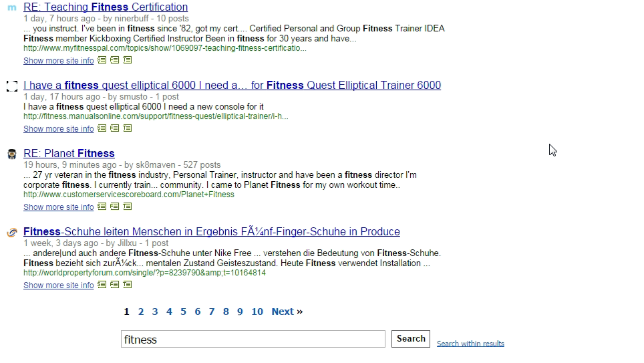Go to results page 3
Screen dimensions: 644x363
pos(155,312)
